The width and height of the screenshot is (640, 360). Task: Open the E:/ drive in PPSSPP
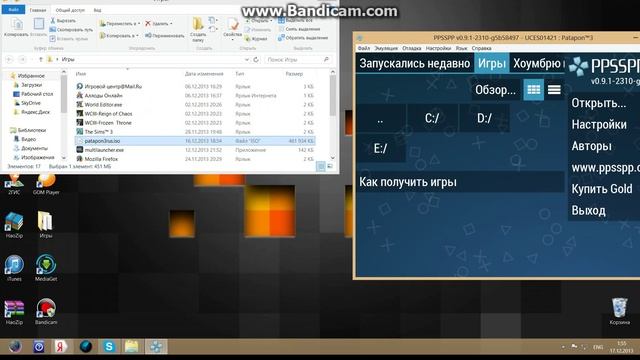pos(380,148)
